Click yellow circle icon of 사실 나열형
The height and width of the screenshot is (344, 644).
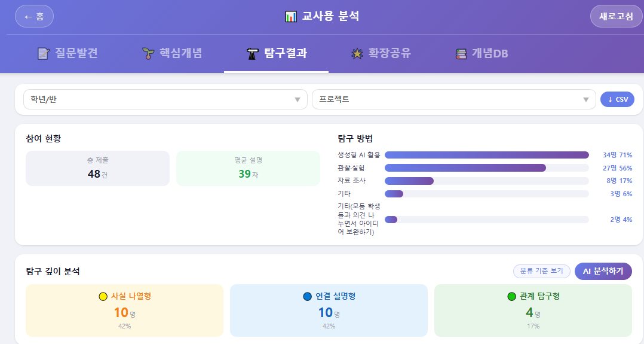[x=103, y=296]
